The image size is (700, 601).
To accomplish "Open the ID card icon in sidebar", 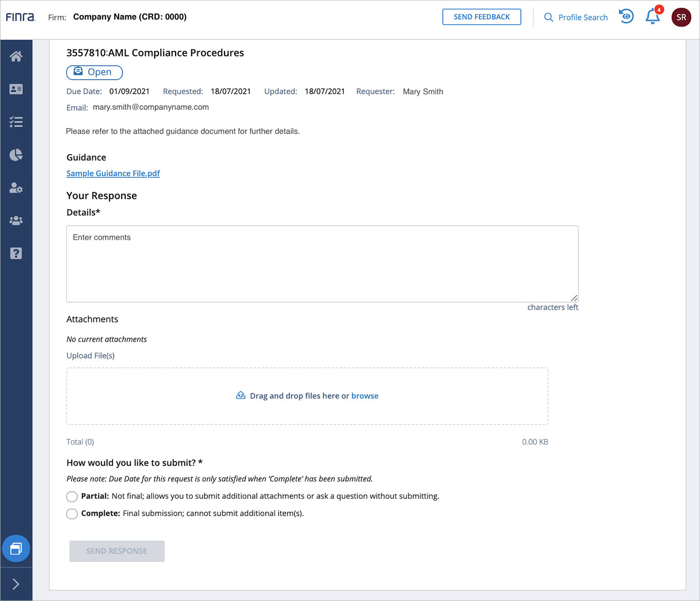I will [x=16, y=89].
